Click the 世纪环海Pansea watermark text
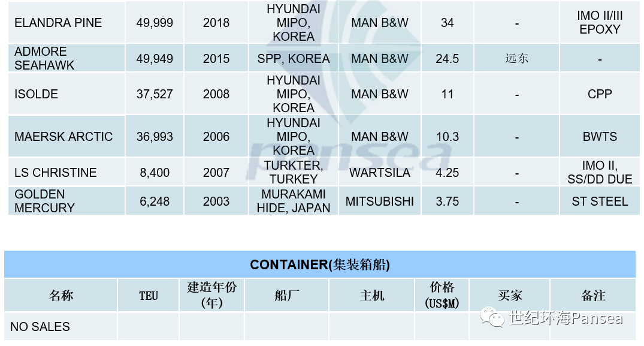 click(566, 318)
